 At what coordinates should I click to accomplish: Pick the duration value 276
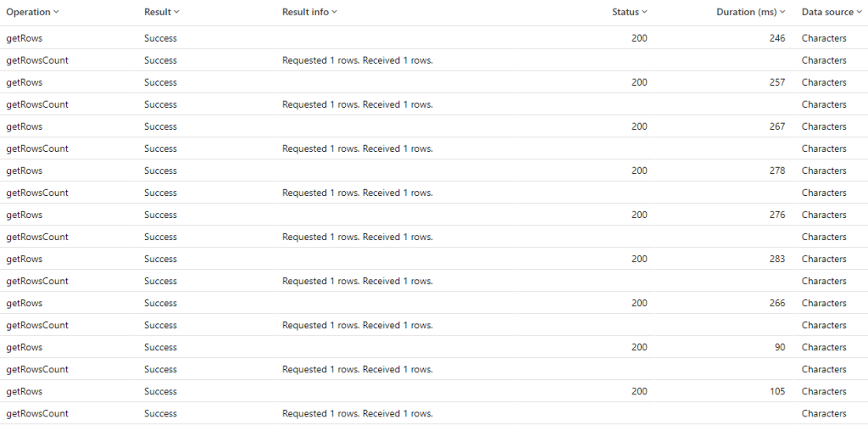[776, 215]
